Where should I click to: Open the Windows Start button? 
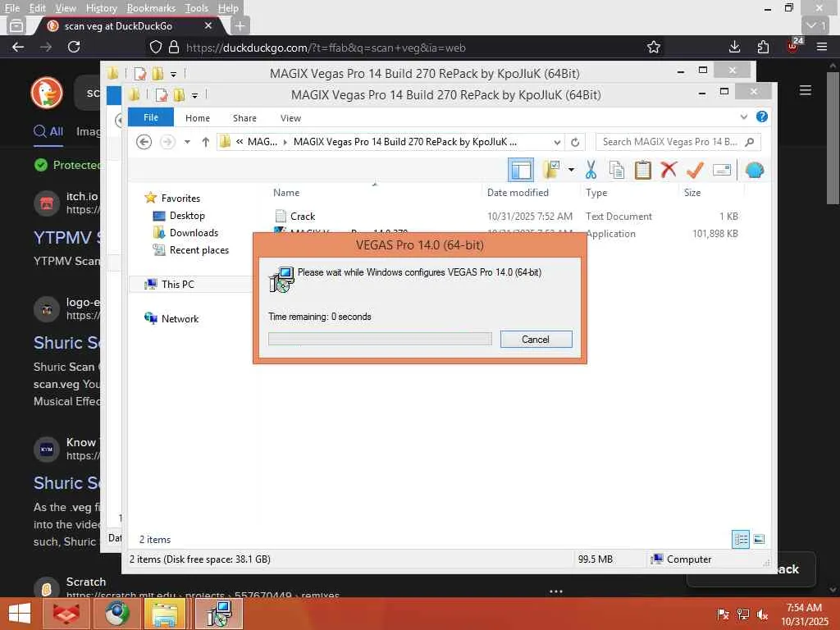point(20,614)
